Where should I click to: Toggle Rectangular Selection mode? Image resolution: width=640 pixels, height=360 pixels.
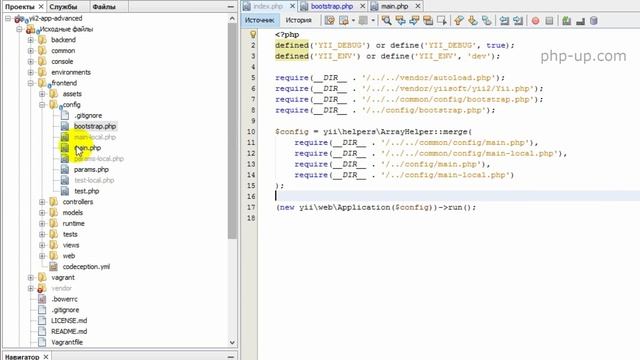(442, 20)
